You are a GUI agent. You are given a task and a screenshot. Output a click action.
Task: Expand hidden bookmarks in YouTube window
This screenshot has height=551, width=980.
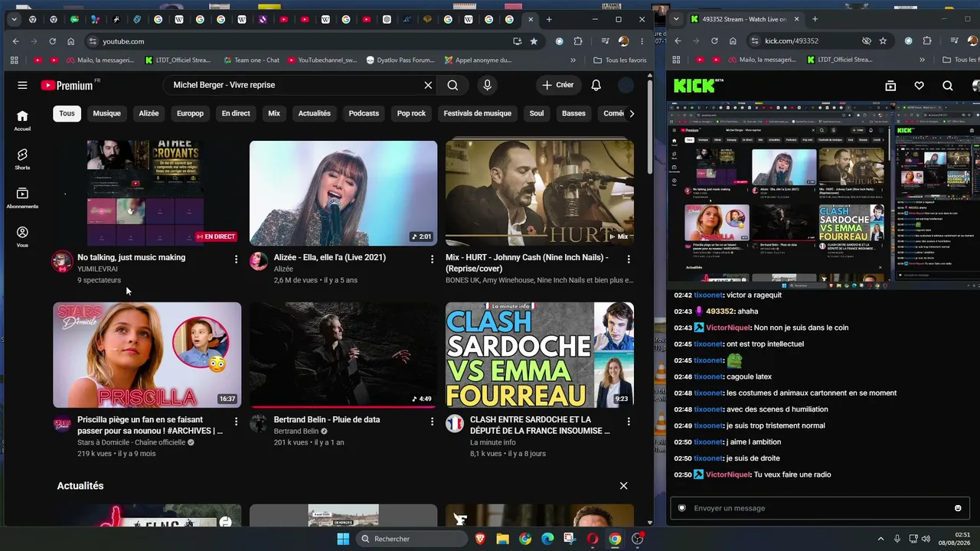pos(573,60)
